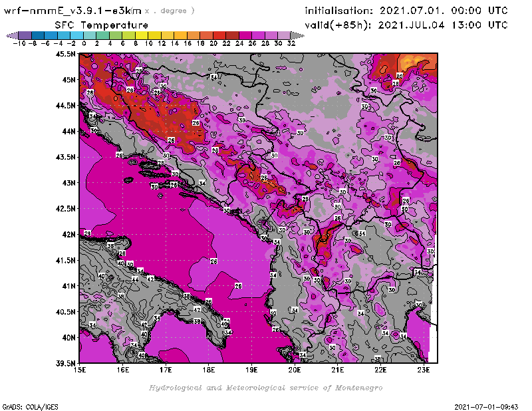Select the yellow-green swatch between 6 and 8
Viewport: 532px width, 411px height.
click(x=128, y=36)
